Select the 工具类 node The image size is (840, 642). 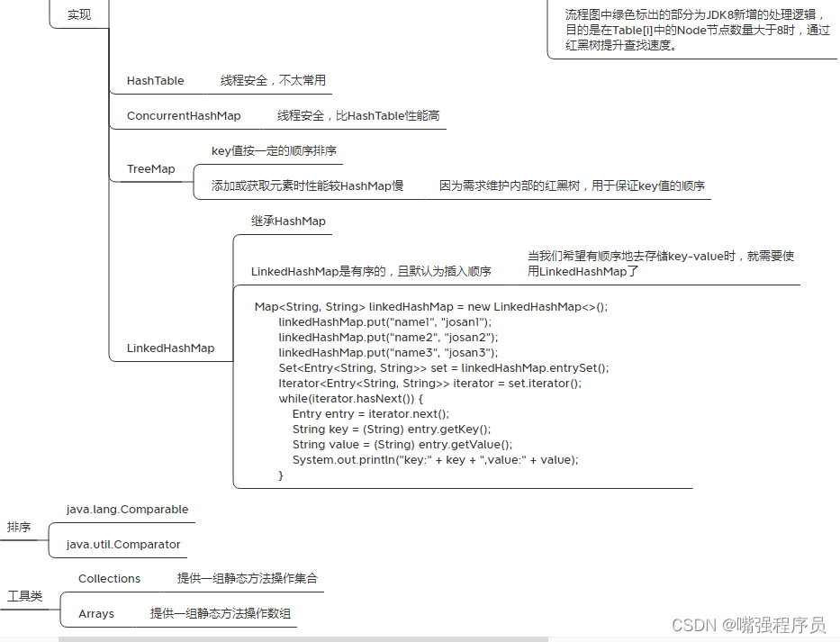tap(24, 596)
